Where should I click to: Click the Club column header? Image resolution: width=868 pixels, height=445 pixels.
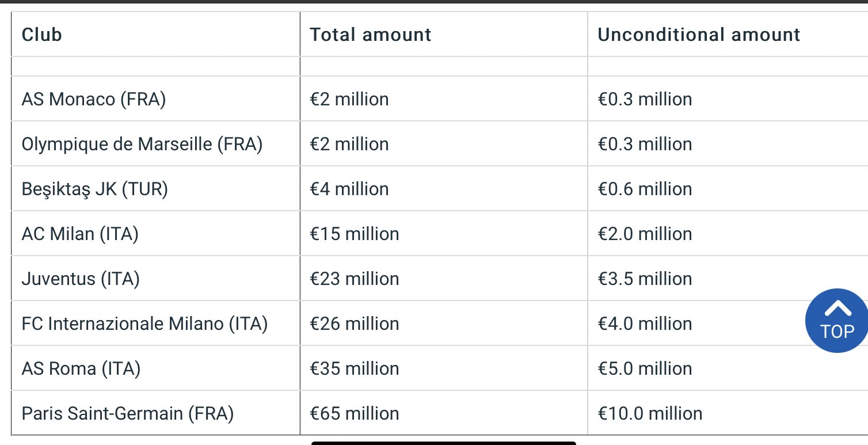click(41, 35)
